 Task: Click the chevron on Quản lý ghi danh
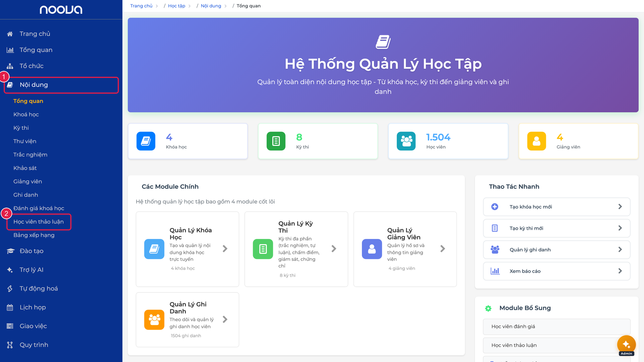pos(620,250)
